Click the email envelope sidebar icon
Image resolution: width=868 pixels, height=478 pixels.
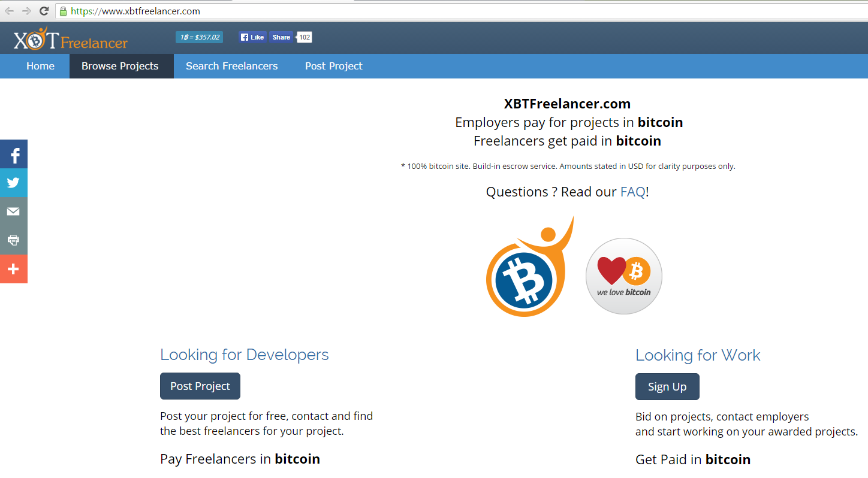[x=14, y=211]
